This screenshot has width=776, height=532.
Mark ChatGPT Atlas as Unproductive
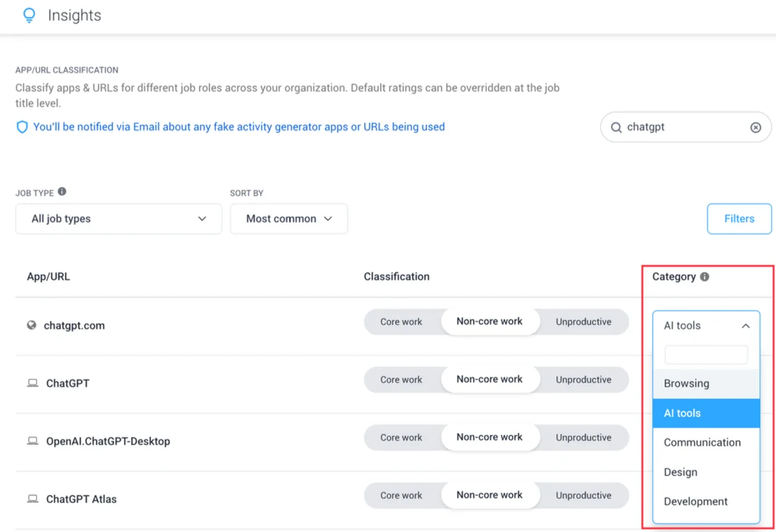[x=583, y=495]
